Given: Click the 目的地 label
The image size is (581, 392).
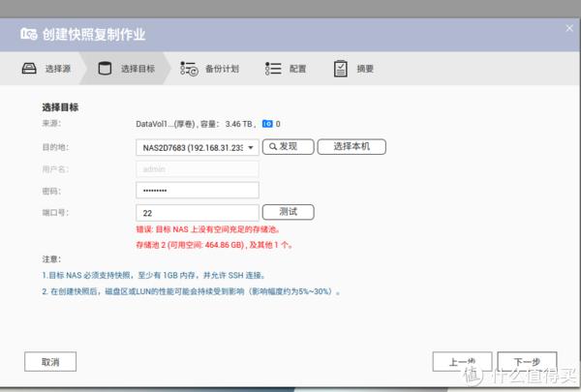Looking at the screenshot, I should point(55,147).
